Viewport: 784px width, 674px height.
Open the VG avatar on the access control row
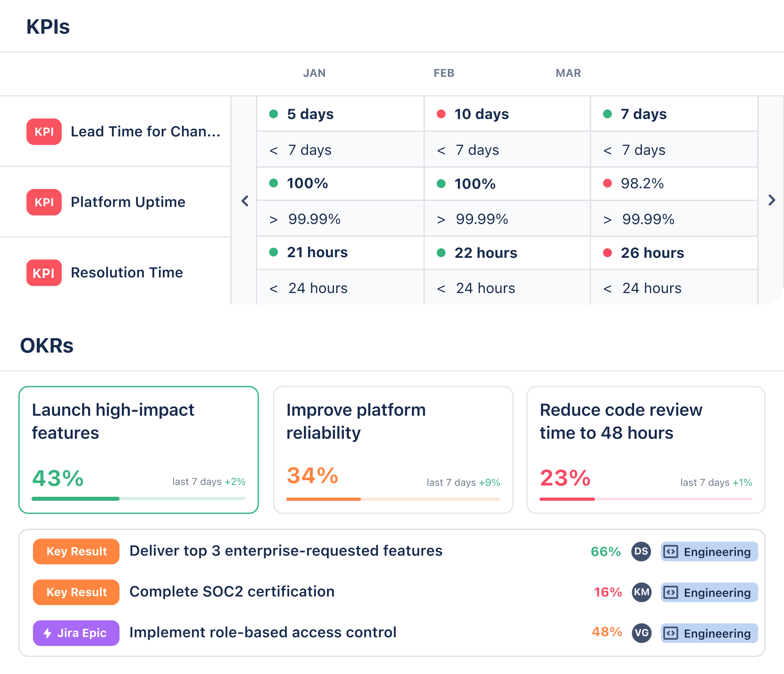coord(641,633)
